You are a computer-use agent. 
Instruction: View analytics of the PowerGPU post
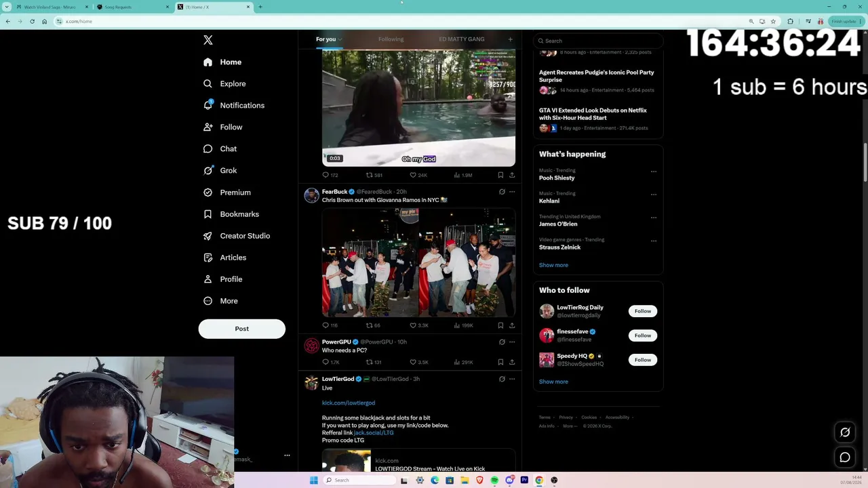pyautogui.click(x=464, y=362)
